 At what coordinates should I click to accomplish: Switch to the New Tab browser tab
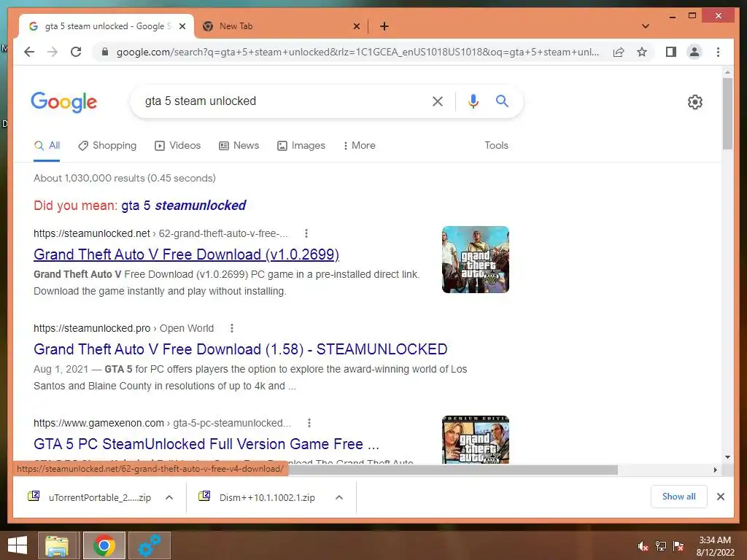coord(281,26)
